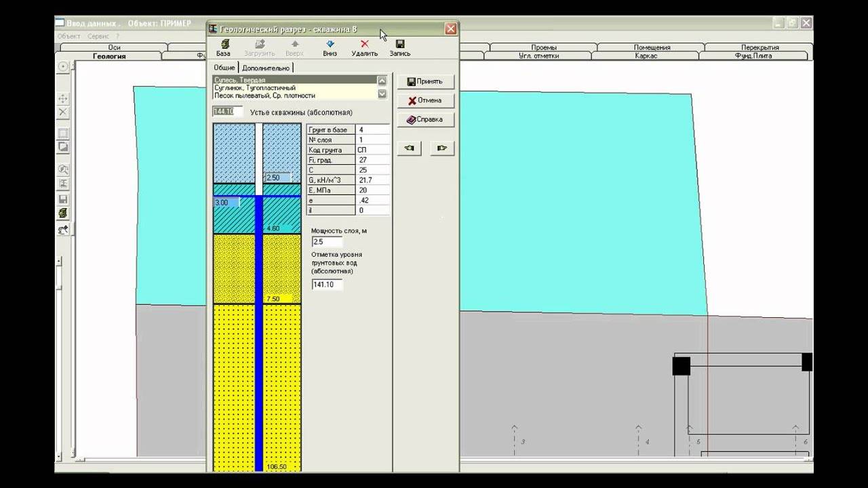Screen dimensions: 868x488
Task: Open the Геология tab
Action: pyautogui.click(x=109, y=56)
